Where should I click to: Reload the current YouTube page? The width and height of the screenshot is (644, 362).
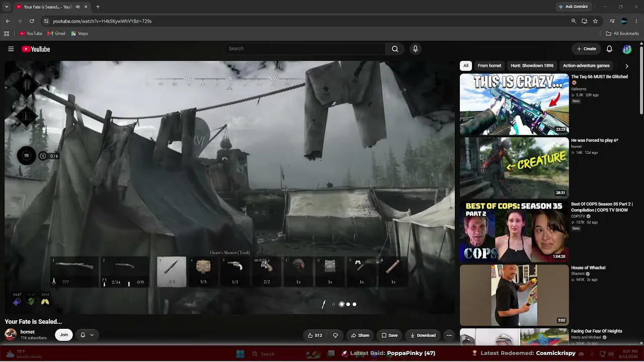[x=32, y=21]
